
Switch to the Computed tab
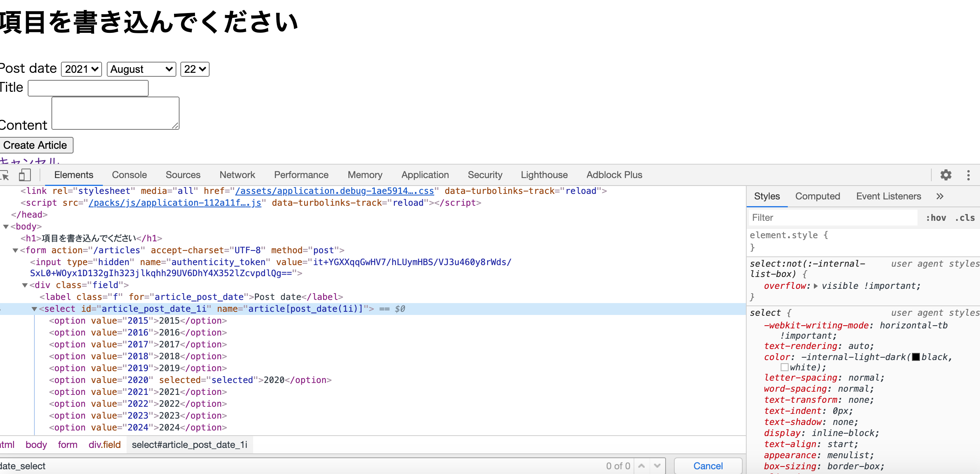[817, 196]
